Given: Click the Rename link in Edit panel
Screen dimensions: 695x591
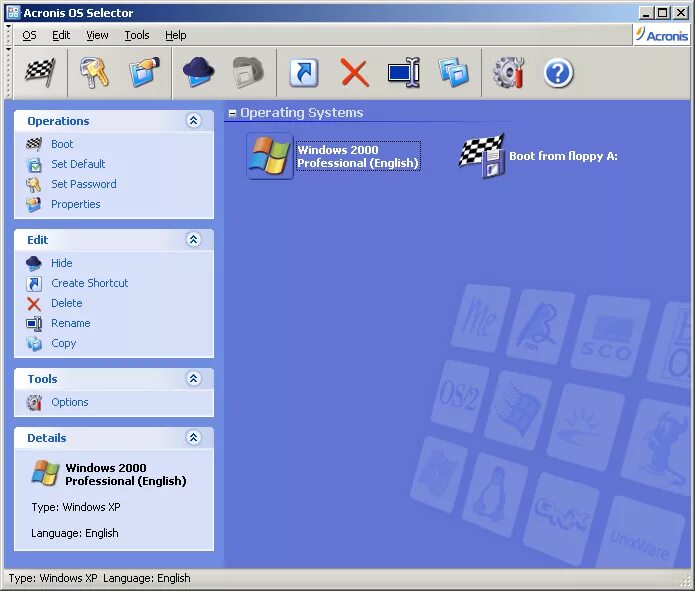Looking at the screenshot, I should (x=70, y=323).
